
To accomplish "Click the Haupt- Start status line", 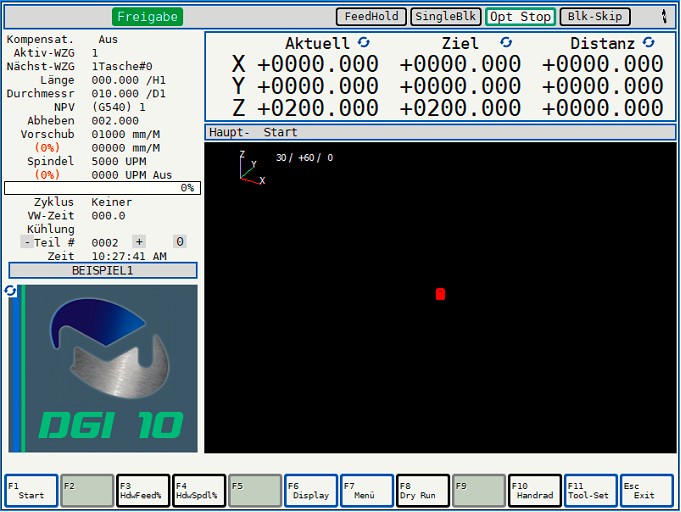I will tap(440, 132).
